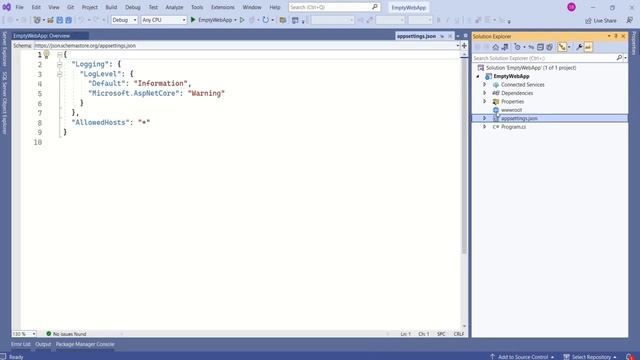Click the Hot Reload refresh icon

click(x=266, y=20)
